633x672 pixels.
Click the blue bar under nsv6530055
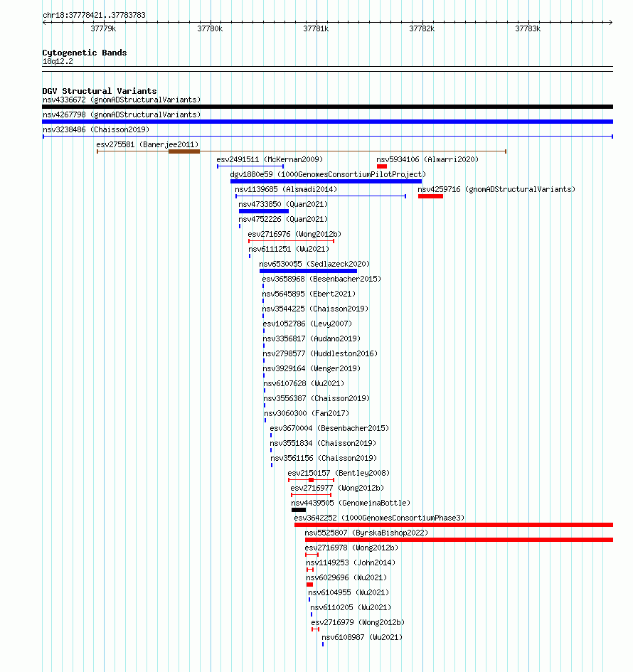tap(308, 271)
